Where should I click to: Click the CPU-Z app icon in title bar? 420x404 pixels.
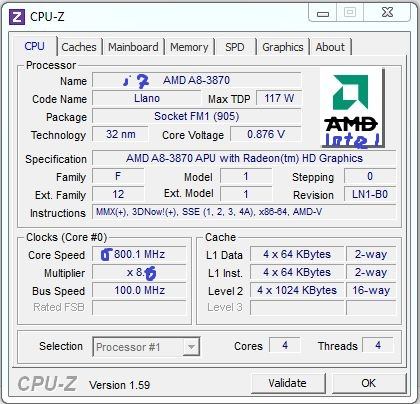pyautogui.click(x=16, y=17)
